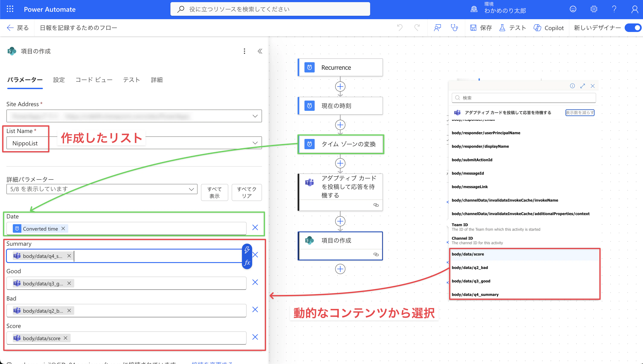
Task: Open the fx expression editor button
Action: click(247, 263)
